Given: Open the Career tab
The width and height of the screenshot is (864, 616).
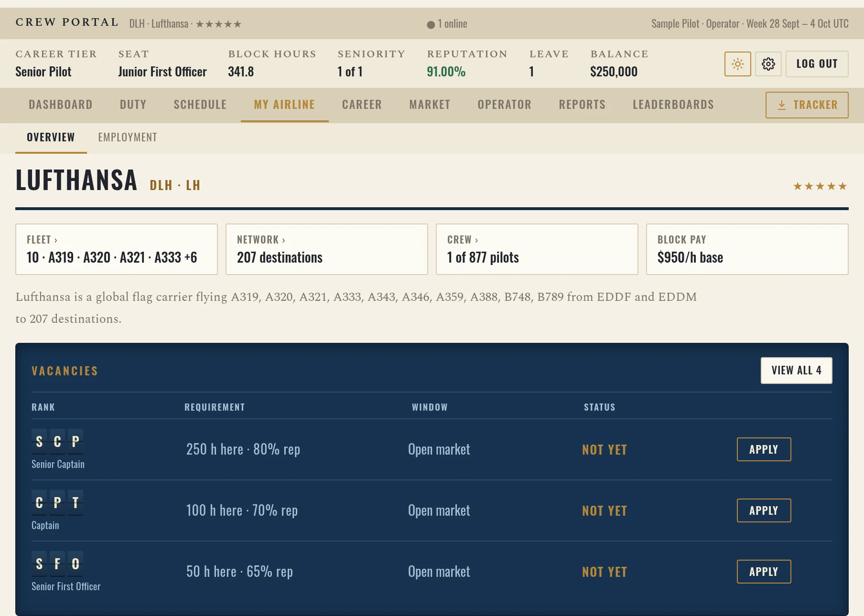Looking at the screenshot, I should pyautogui.click(x=362, y=105).
